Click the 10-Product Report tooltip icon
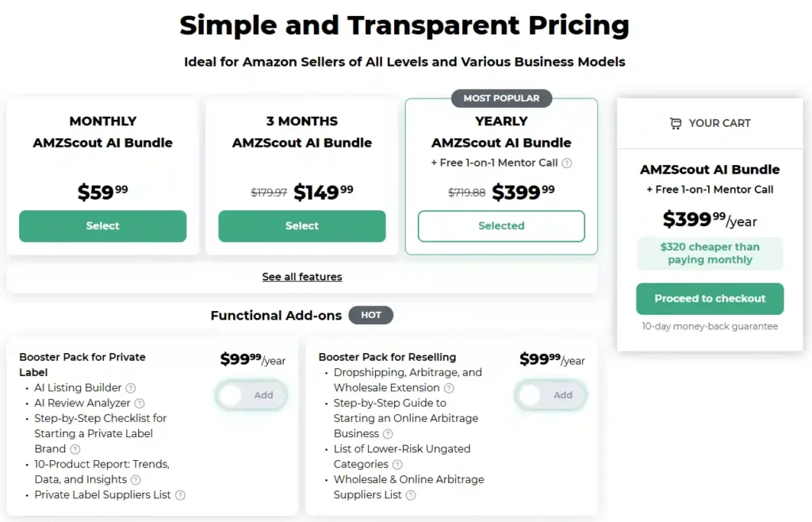 pos(136,479)
